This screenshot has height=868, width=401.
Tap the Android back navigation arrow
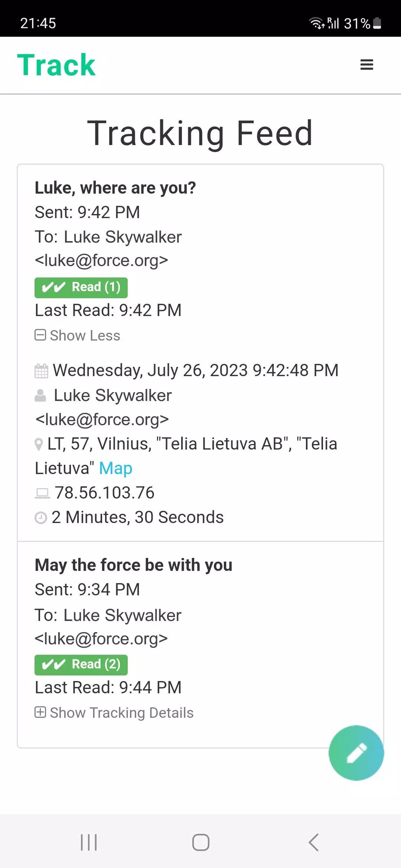(313, 842)
